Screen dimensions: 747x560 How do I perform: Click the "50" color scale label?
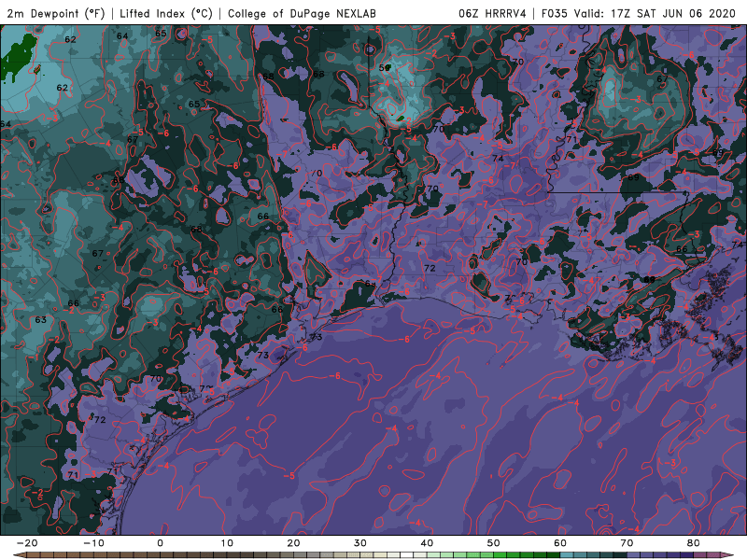pos(494,543)
